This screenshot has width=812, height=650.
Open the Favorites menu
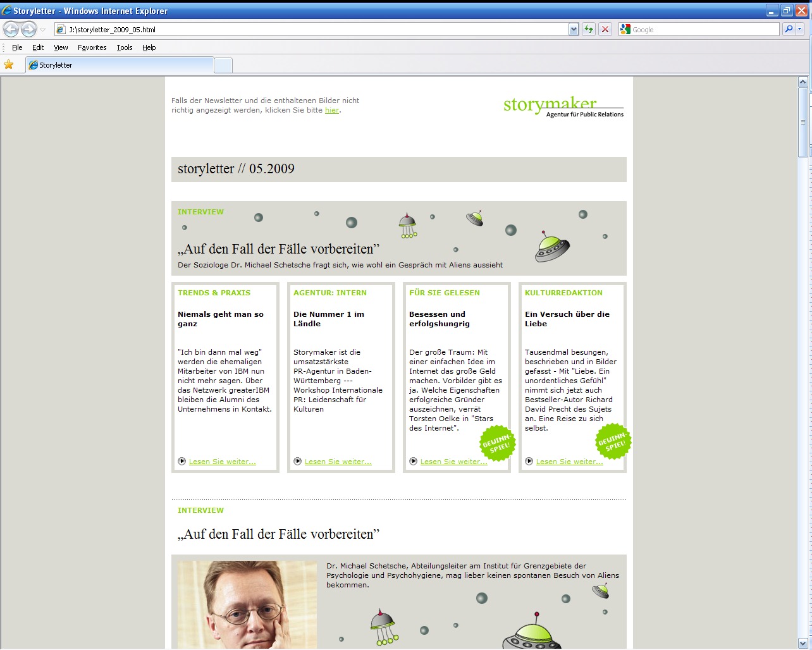92,47
